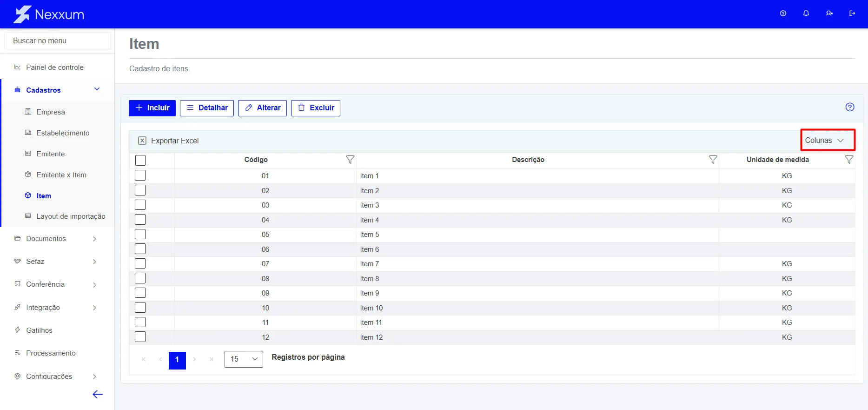Open the help icon in top bar
The height and width of the screenshot is (410, 868).
[783, 13]
